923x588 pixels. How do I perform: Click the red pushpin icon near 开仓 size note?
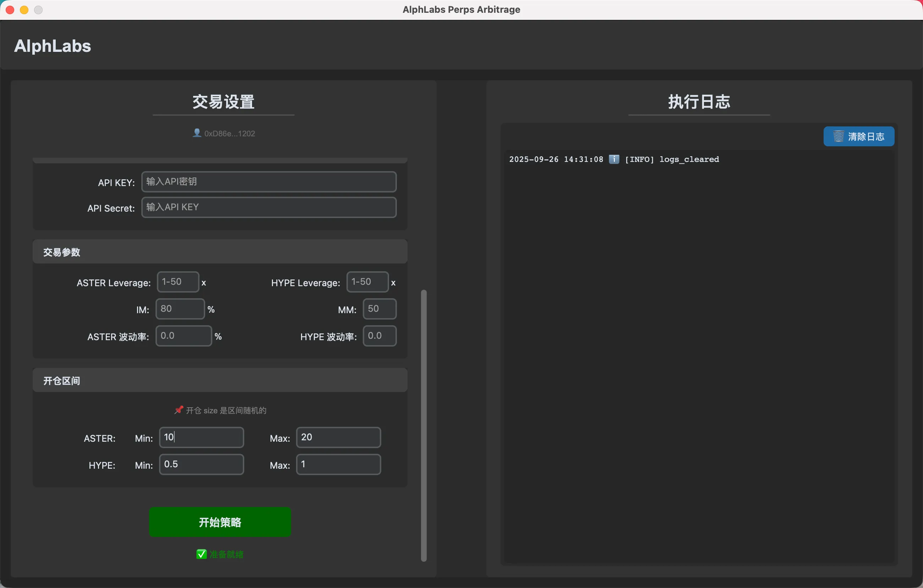[x=179, y=410]
